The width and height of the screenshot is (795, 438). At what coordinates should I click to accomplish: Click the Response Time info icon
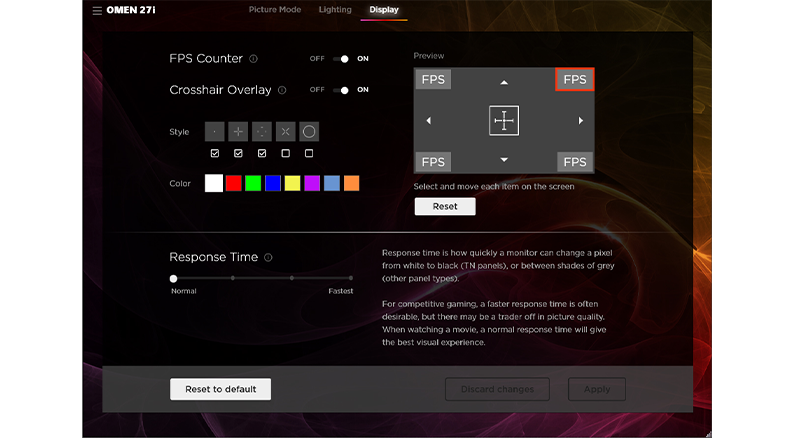[268, 258]
